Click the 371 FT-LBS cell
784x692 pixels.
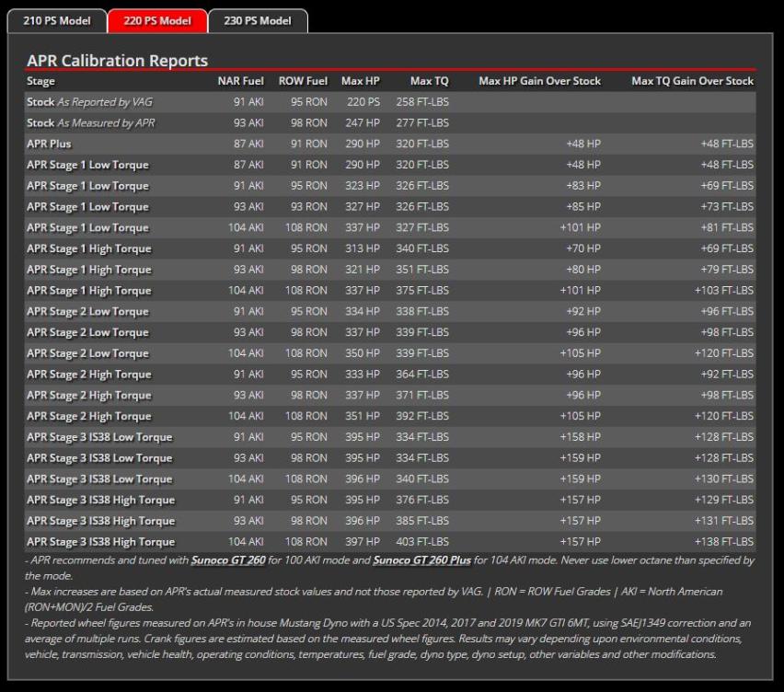422,396
